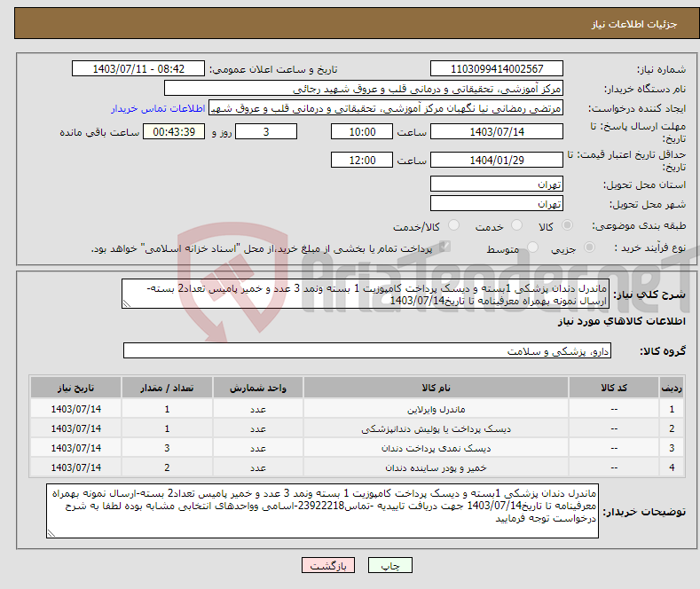The image size is (700, 589).
Task: Click the اطلاعات کالاهای مورد نیاز section heading
Action: [x=621, y=321]
